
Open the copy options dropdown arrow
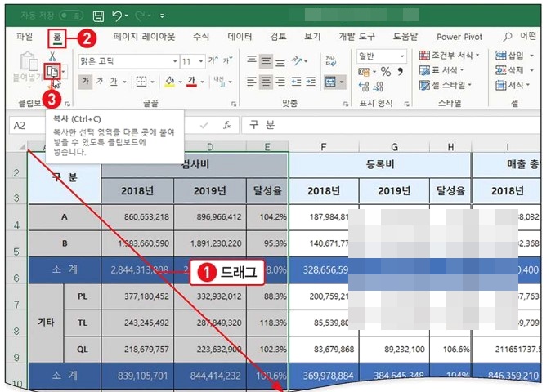(x=64, y=73)
